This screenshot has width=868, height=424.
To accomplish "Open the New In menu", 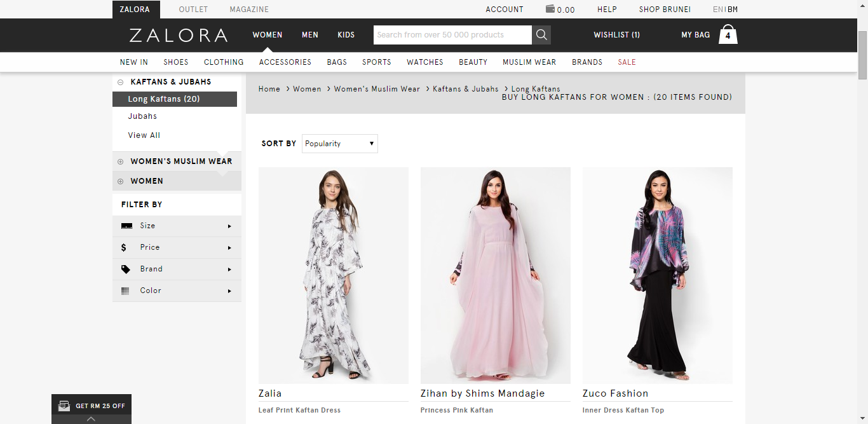I will 134,62.
